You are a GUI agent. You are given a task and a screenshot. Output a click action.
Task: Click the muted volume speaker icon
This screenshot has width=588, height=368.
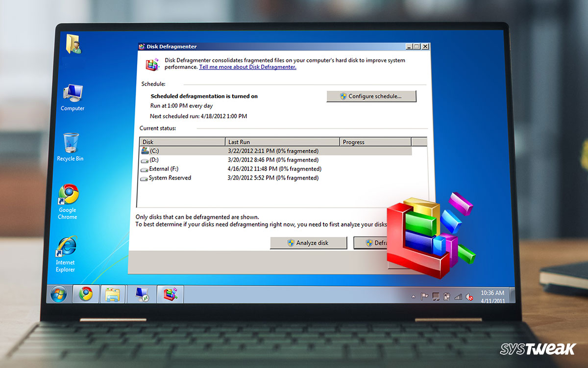click(469, 297)
